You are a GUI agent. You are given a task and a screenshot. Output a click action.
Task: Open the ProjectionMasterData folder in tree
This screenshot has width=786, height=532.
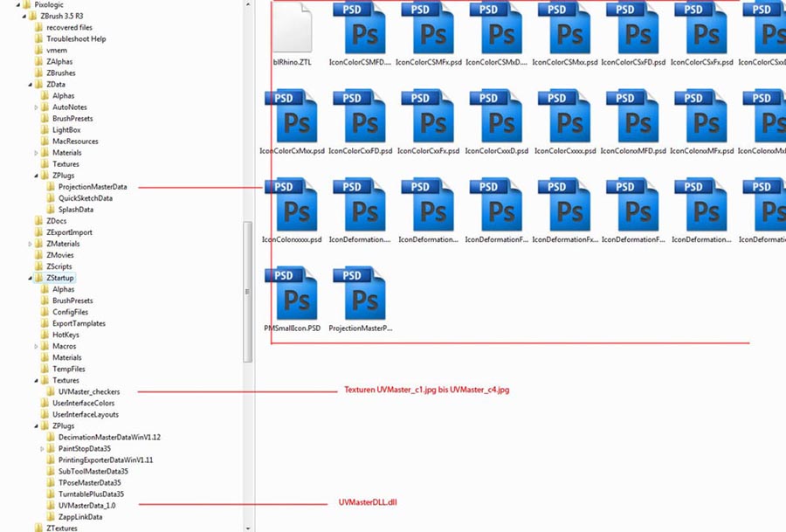[x=92, y=187]
